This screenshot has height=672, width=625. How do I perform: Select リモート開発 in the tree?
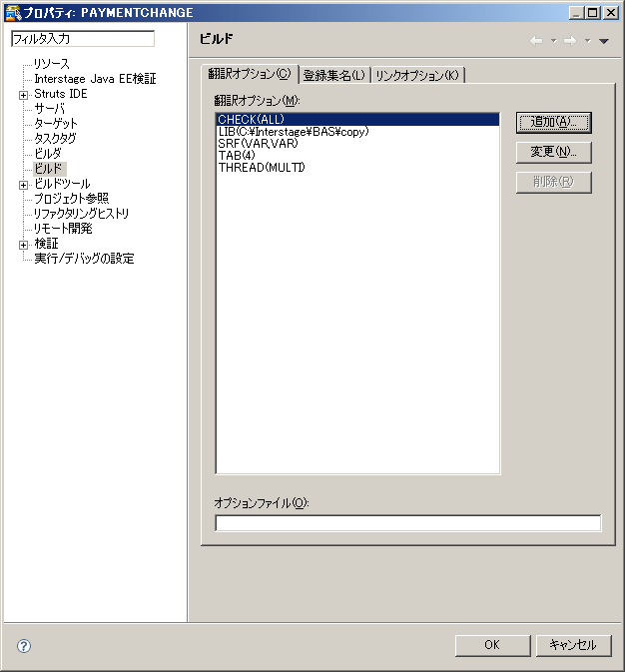63,229
